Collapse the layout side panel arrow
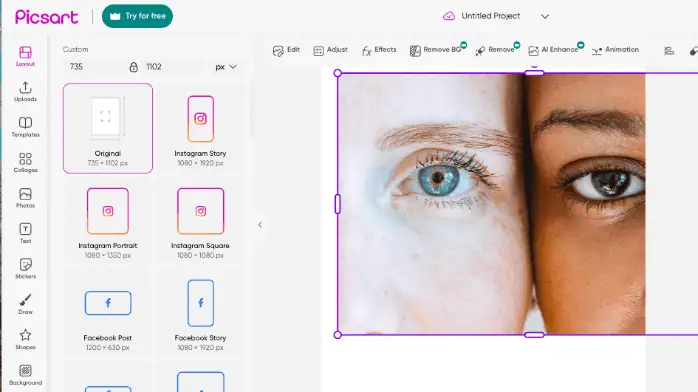The image size is (698, 392). [x=260, y=225]
